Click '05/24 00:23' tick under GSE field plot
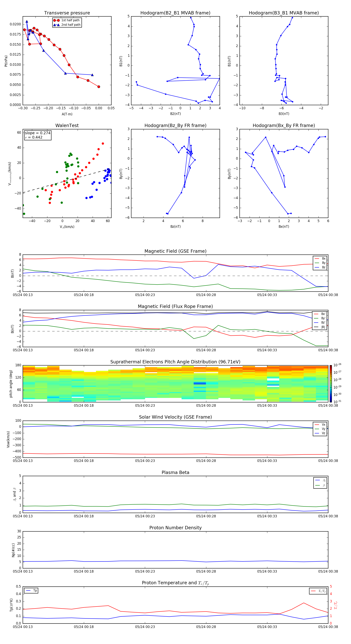The image size is (351, 644). pos(145,295)
